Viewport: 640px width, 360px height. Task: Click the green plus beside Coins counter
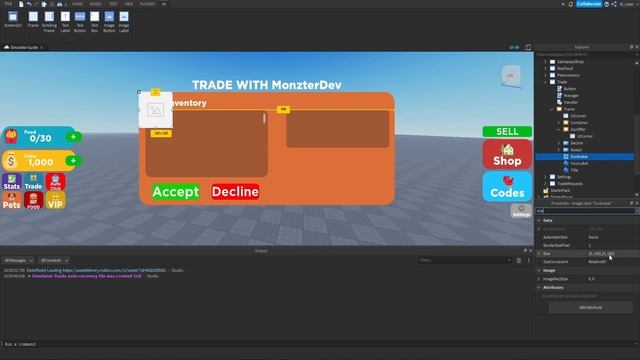pos(73,160)
